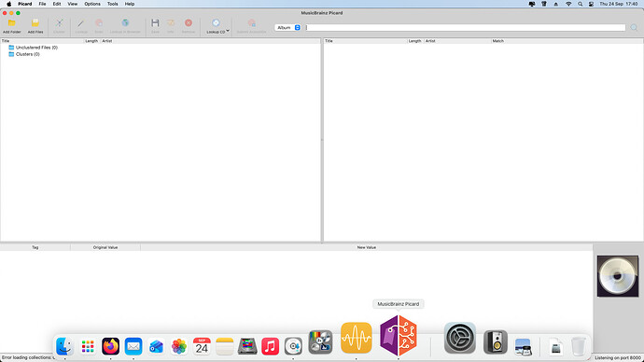The image size is (644, 362).
Task: Click the speaker app dock icon
Action: (496, 341)
